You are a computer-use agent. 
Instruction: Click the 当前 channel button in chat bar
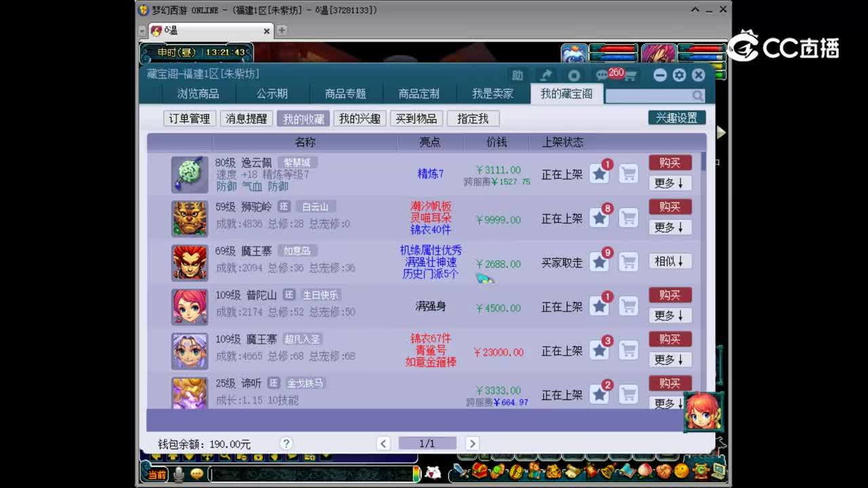[x=156, y=474]
